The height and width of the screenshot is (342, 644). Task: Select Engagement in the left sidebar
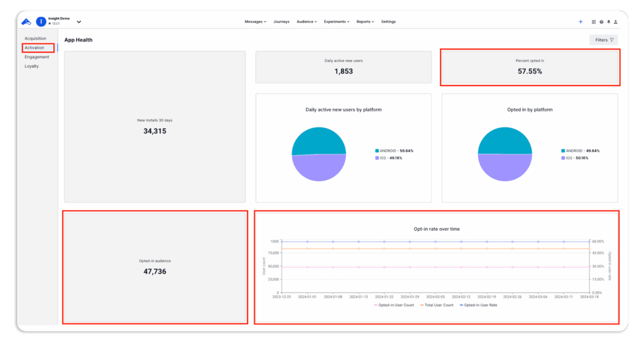point(37,57)
